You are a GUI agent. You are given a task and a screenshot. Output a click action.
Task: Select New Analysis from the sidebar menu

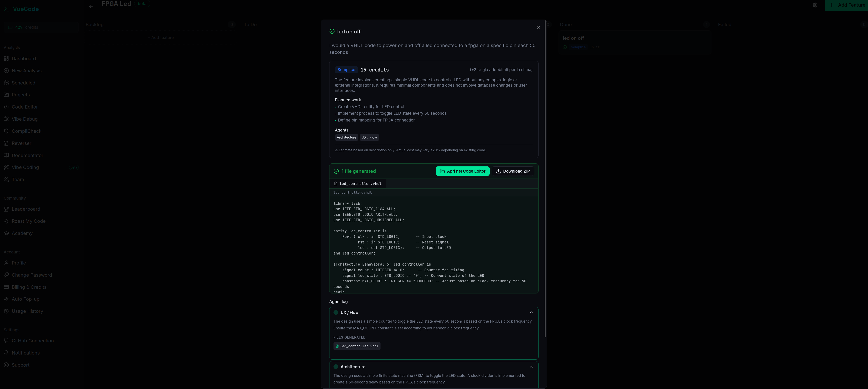pyautogui.click(x=27, y=70)
